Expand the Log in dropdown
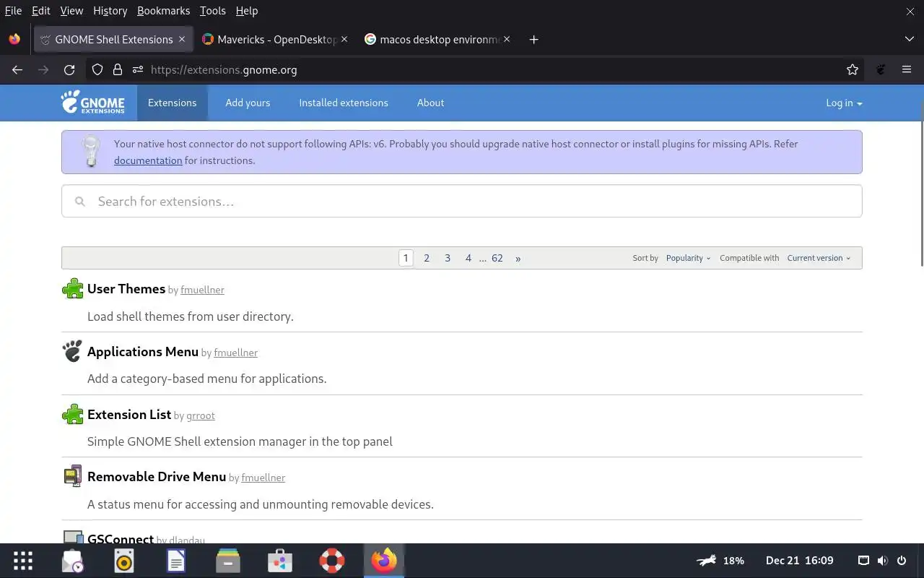The height and width of the screenshot is (578, 924). pos(844,103)
